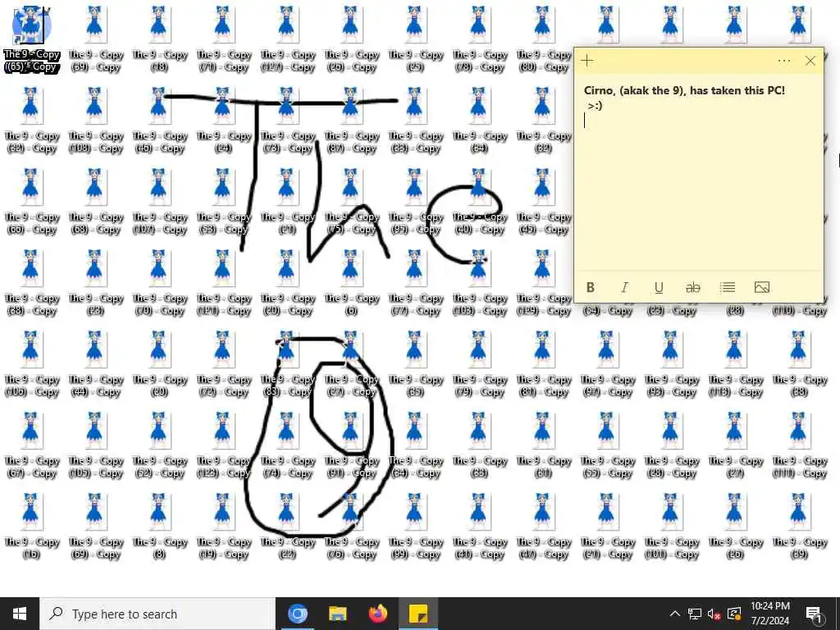
Task: Select desktop file 'The 9 - Copy (24)'
Action: pos(223,120)
